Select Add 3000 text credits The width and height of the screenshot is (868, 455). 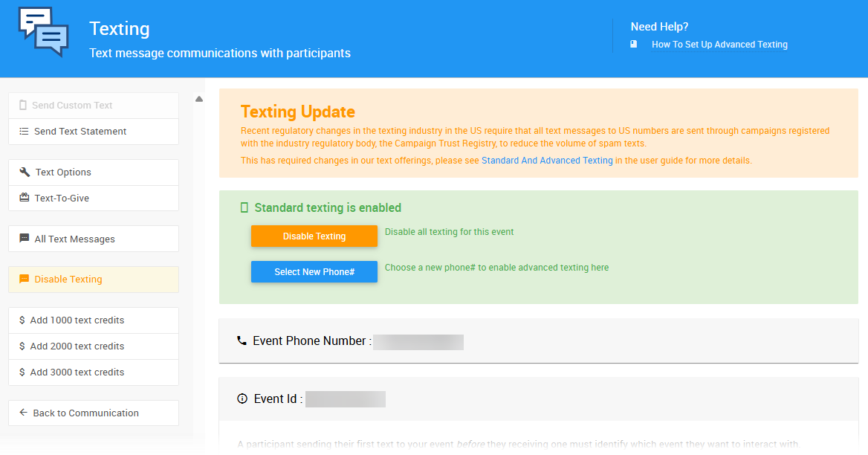pos(77,372)
